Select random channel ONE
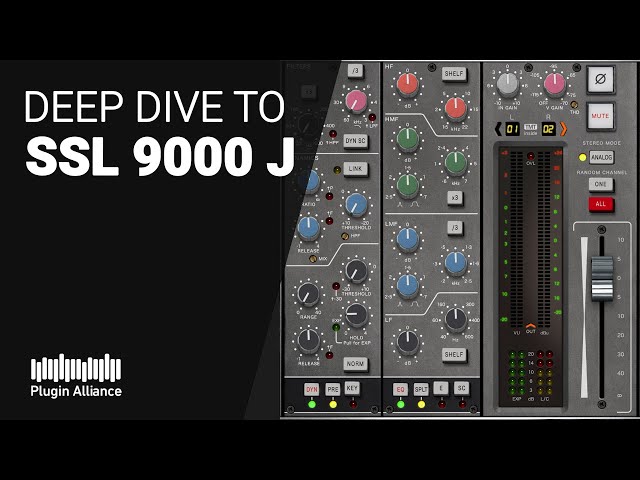This screenshot has height=480, width=640. pos(601,184)
